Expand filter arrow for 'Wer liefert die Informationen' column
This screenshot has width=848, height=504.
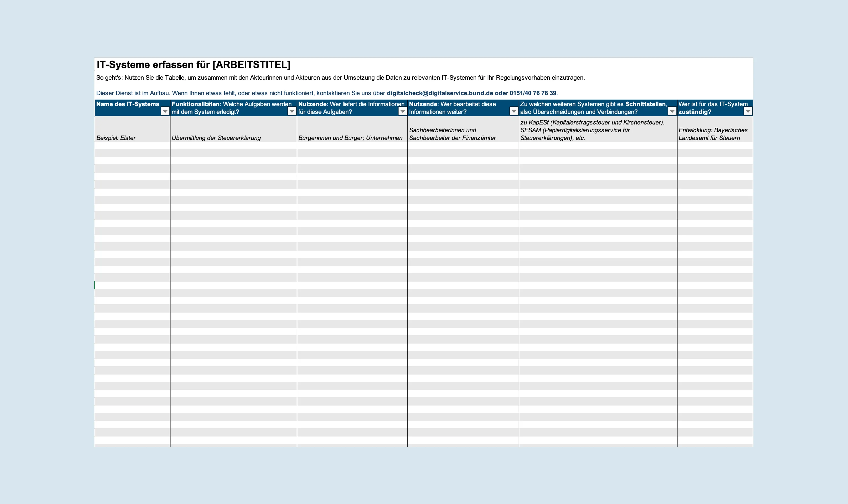pos(403,111)
